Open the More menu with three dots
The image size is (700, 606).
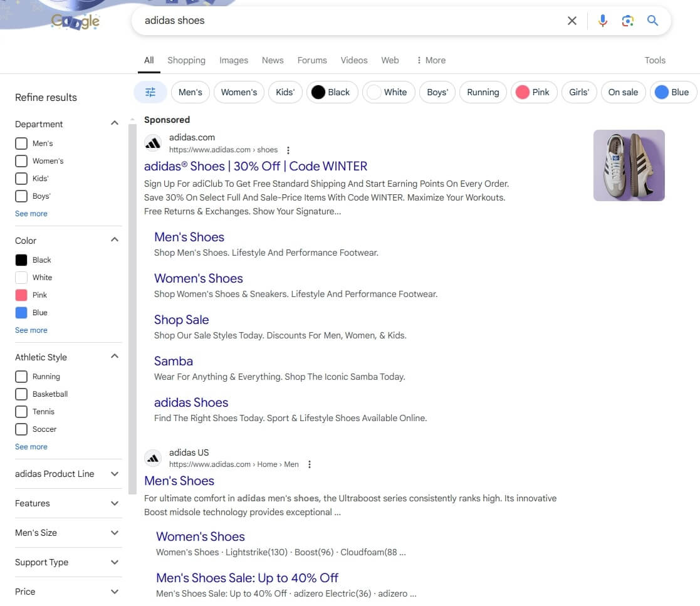pos(431,60)
